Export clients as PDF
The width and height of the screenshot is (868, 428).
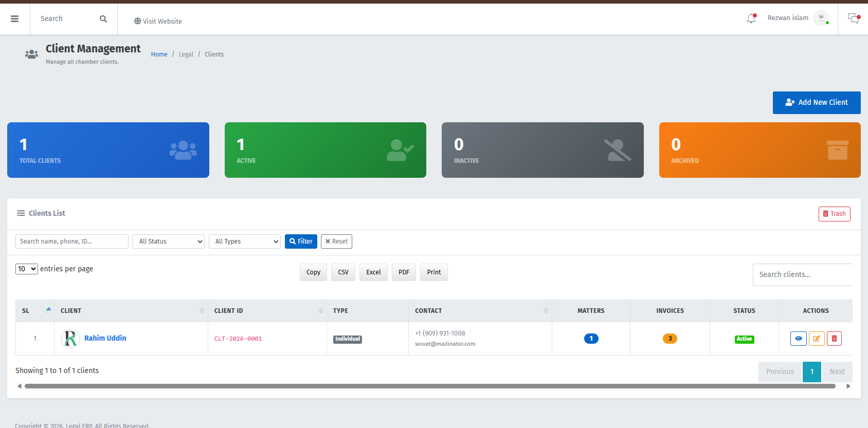coord(404,272)
